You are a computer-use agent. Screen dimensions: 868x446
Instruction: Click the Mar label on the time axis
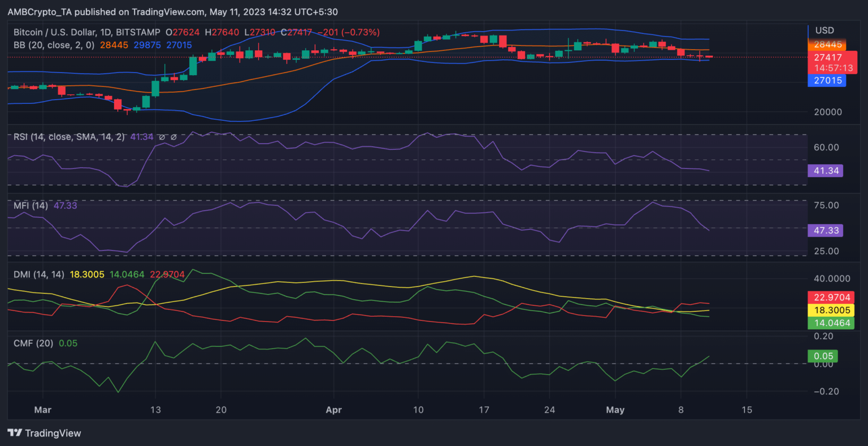pos(42,410)
